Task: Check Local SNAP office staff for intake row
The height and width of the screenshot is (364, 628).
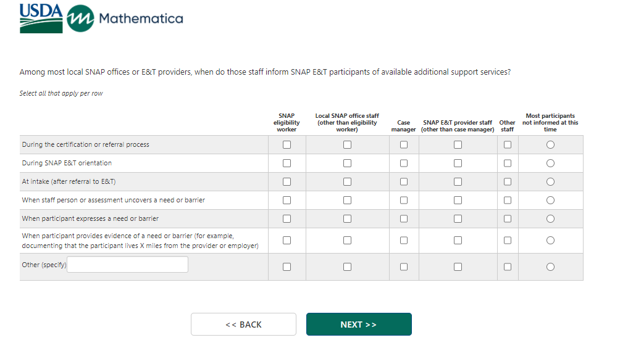Action: tap(347, 182)
